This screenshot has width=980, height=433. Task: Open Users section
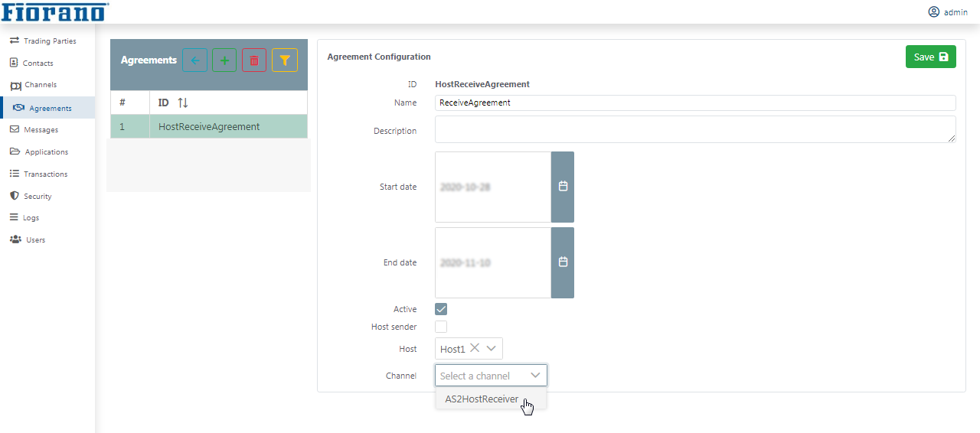click(47, 239)
